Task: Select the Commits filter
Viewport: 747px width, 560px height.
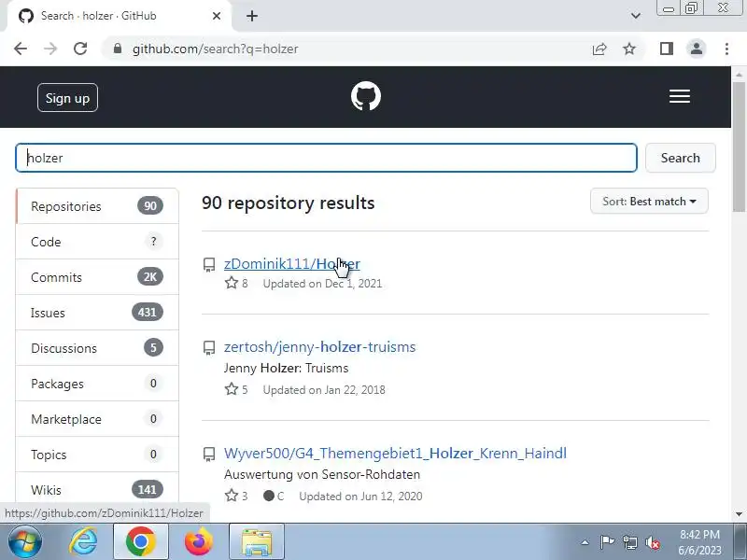Action: click(97, 277)
